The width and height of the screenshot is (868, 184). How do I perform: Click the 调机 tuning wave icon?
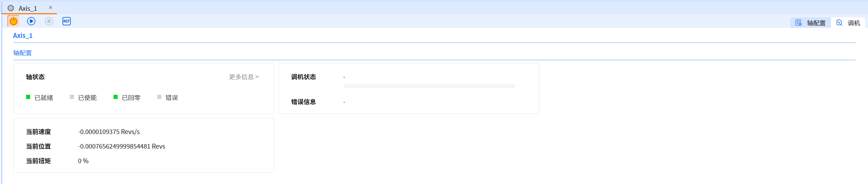point(839,23)
